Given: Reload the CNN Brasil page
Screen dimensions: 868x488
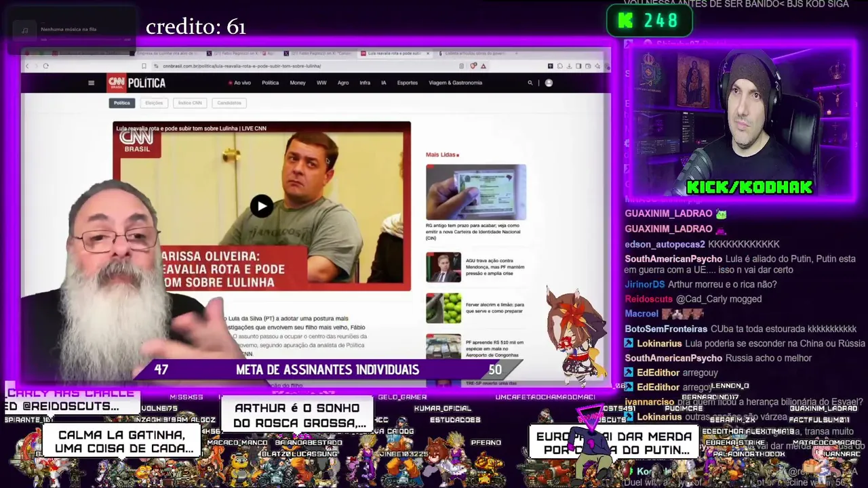Looking at the screenshot, I should point(45,66).
